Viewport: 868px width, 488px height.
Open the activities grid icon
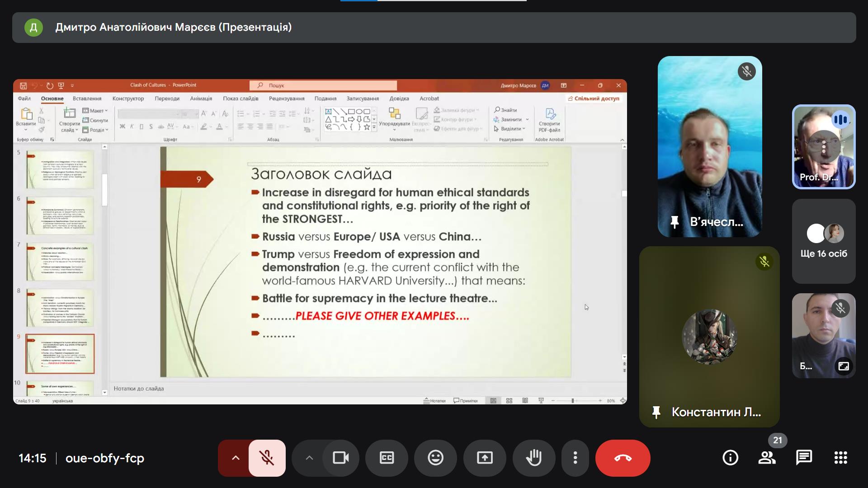[x=841, y=458]
